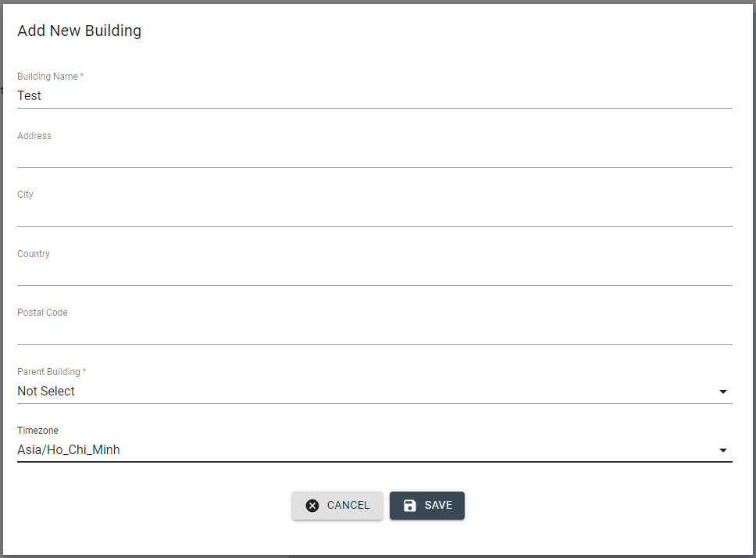The height and width of the screenshot is (558, 756).
Task: Click the 'Add New Building' dialog title
Action: [x=79, y=31]
